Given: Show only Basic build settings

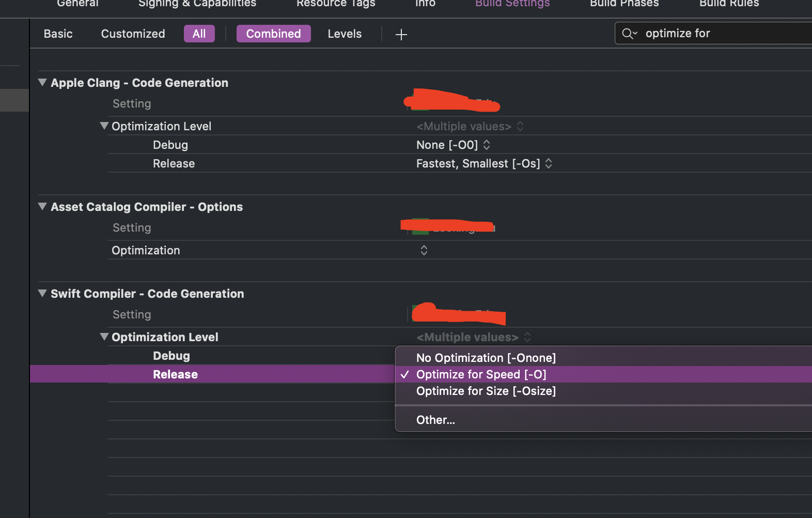Looking at the screenshot, I should tap(58, 34).
